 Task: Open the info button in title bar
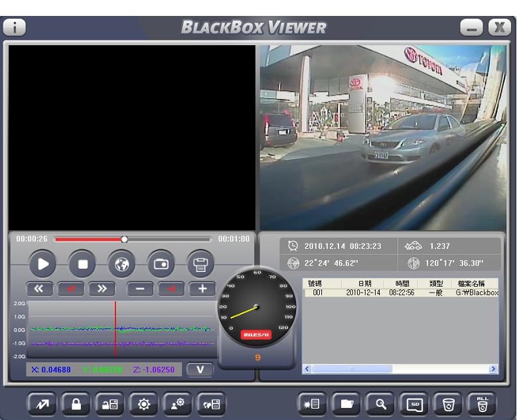point(15,27)
